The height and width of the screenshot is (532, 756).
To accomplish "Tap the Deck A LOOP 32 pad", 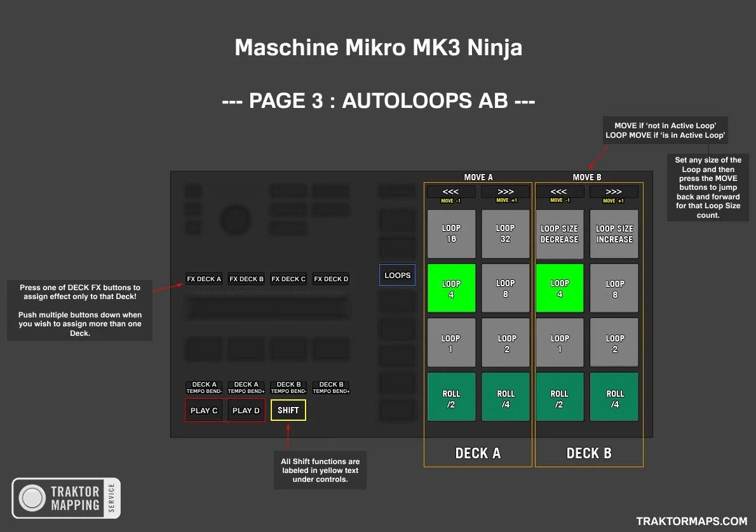I will [x=505, y=234].
